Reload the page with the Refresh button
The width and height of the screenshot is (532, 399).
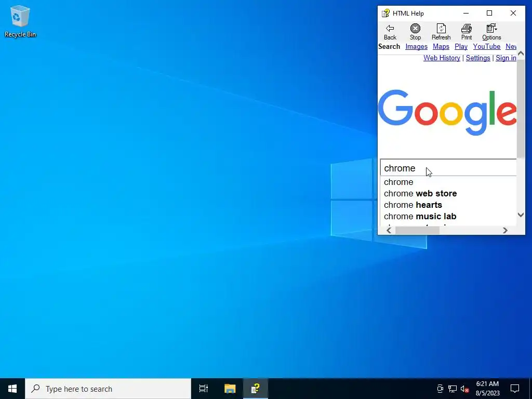pyautogui.click(x=441, y=32)
